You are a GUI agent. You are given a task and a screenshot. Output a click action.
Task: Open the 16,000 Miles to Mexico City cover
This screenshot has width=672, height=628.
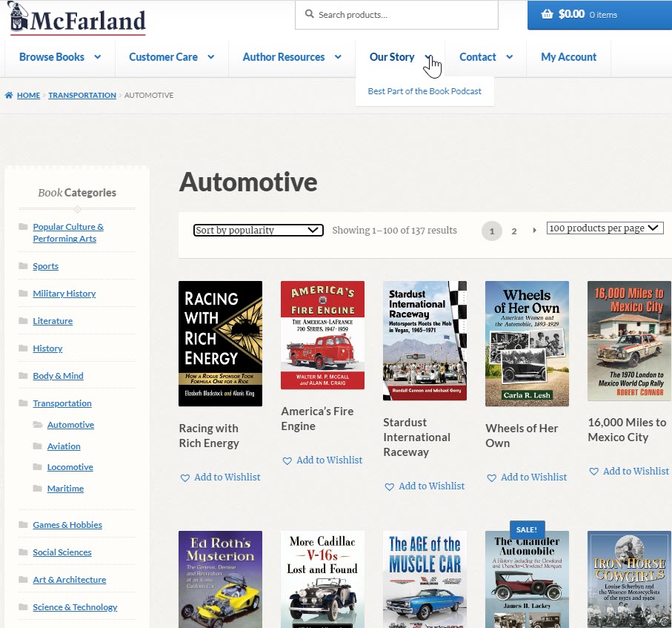pyautogui.click(x=629, y=341)
